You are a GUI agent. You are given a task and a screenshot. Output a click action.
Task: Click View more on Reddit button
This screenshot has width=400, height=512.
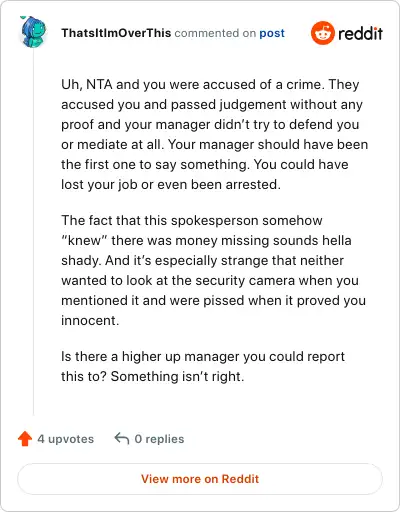coord(200,479)
